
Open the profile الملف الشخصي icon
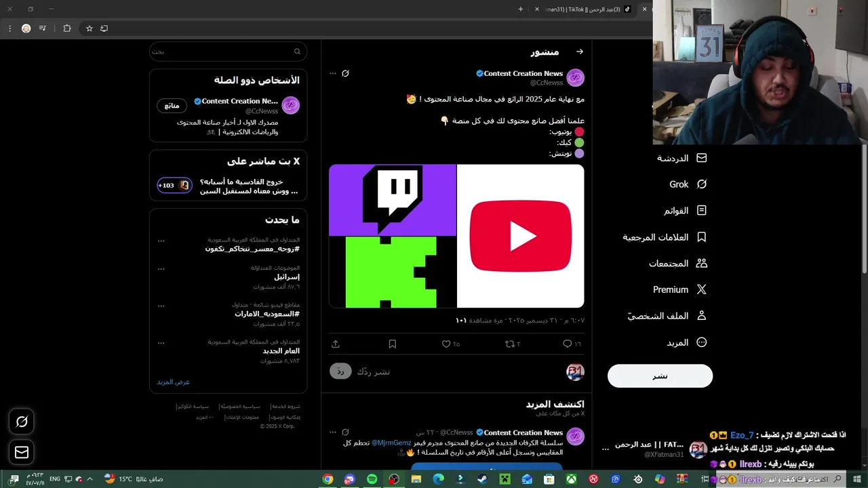click(x=702, y=316)
